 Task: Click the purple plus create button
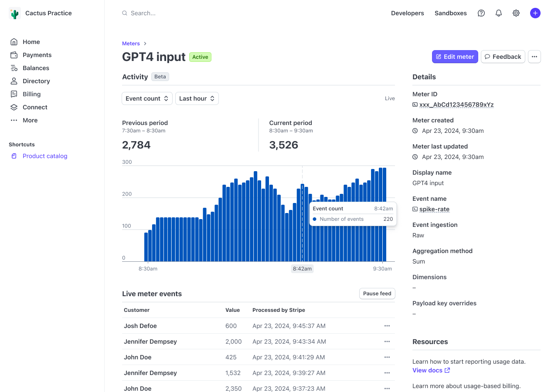pyautogui.click(x=535, y=13)
